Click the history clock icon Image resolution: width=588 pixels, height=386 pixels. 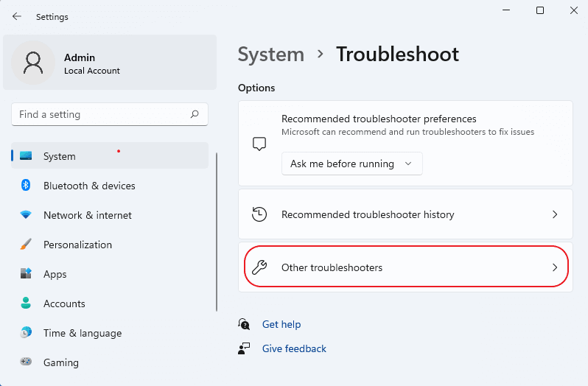click(x=259, y=214)
